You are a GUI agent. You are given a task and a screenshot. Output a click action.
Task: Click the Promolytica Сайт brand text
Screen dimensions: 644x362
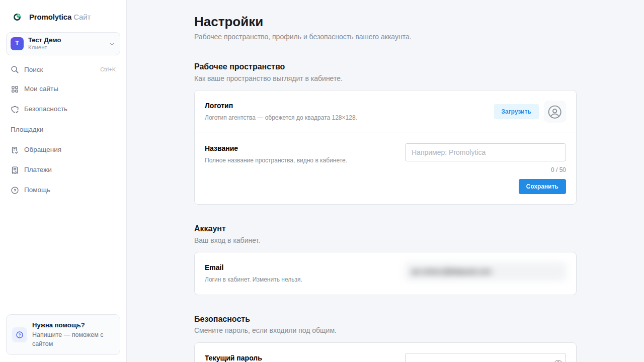click(x=60, y=17)
